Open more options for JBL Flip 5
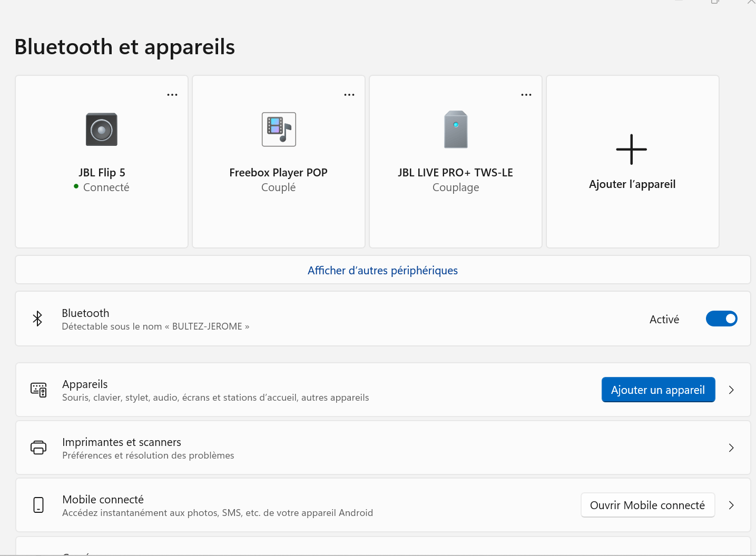Screen dimensions: 756x556 [172, 95]
